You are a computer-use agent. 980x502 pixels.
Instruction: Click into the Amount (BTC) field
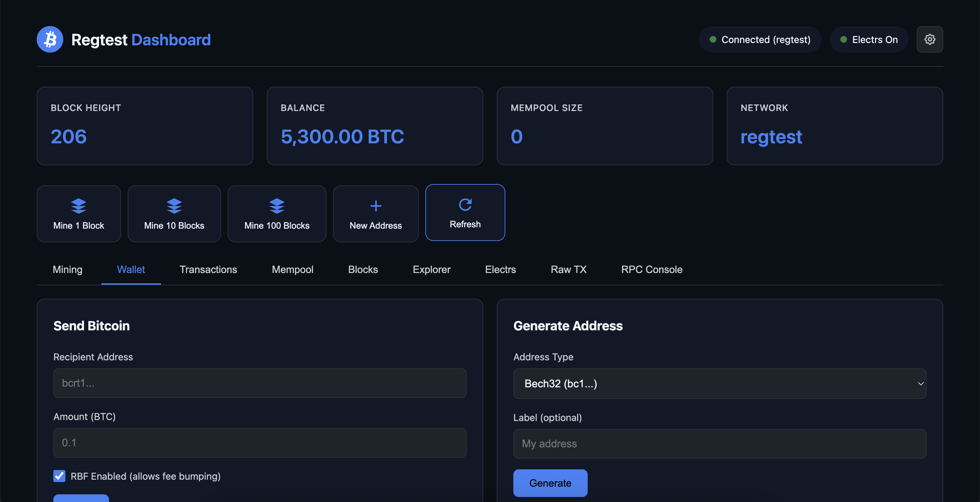point(259,443)
